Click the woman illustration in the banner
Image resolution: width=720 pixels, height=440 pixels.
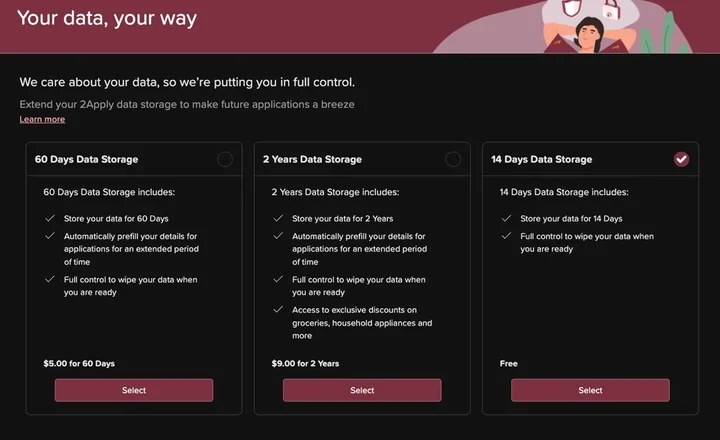(x=590, y=34)
